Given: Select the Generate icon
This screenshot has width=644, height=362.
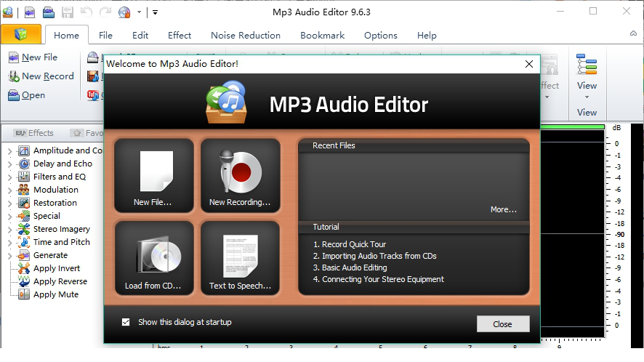Looking at the screenshot, I should tap(24, 255).
